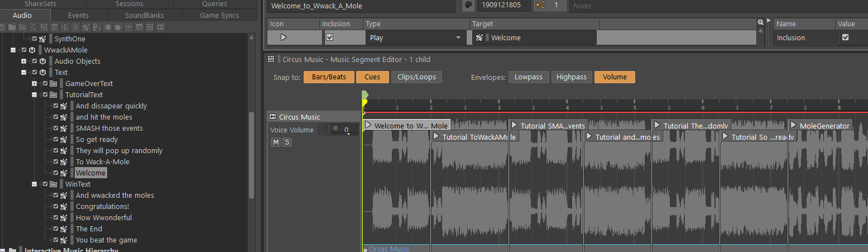Click the outlined folder toolbar icon
The height and width of the screenshot is (252, 868).
coord(22,27)
